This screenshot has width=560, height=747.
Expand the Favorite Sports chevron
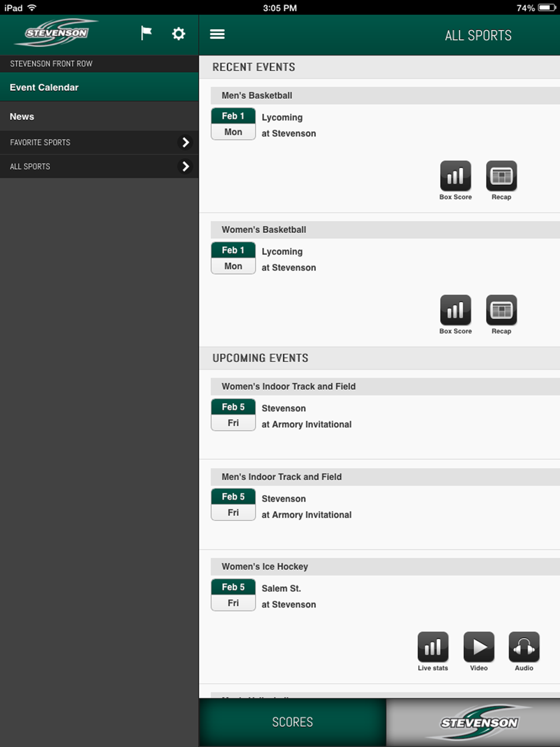coord(185,142)
